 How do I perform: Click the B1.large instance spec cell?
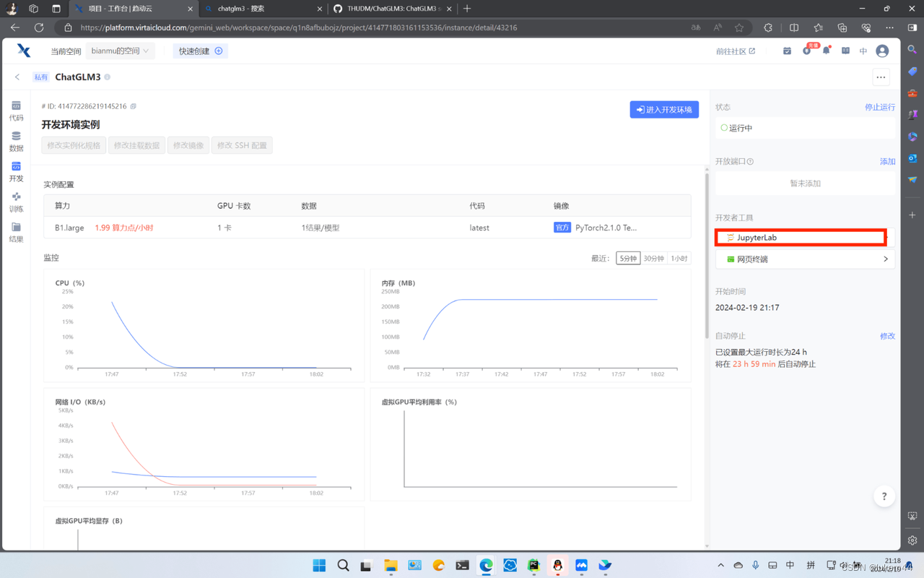tap(69, 228)
